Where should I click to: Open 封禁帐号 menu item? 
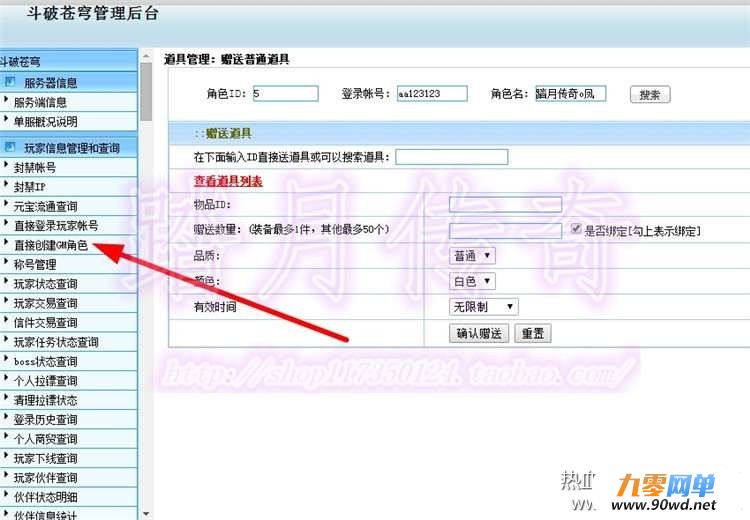[x=35, y=167]
